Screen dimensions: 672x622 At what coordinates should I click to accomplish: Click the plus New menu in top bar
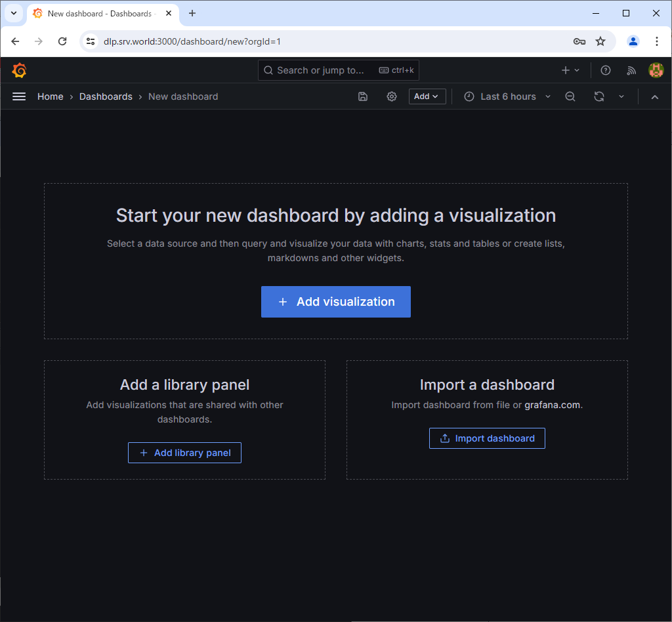pos(570,70)
